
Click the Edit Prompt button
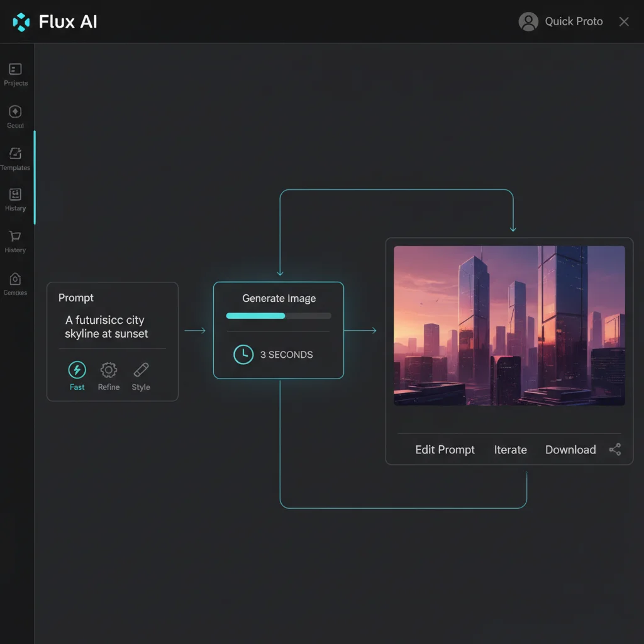point(445,449)
